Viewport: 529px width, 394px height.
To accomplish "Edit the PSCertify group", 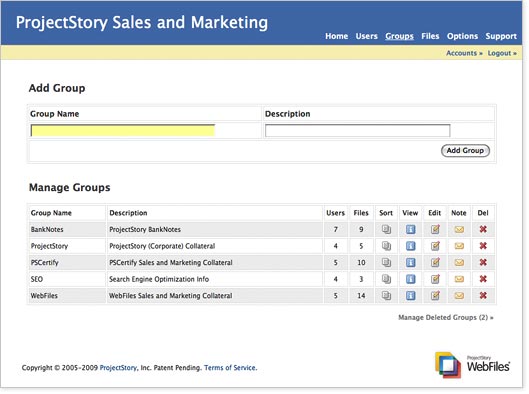I will [435, 262].
